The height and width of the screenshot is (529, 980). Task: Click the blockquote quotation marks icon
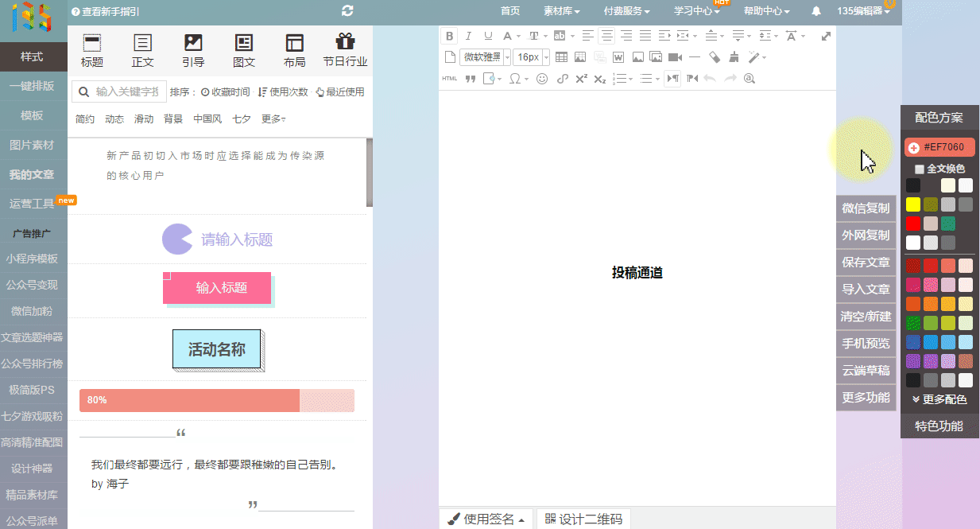click(x=470, y=79)
